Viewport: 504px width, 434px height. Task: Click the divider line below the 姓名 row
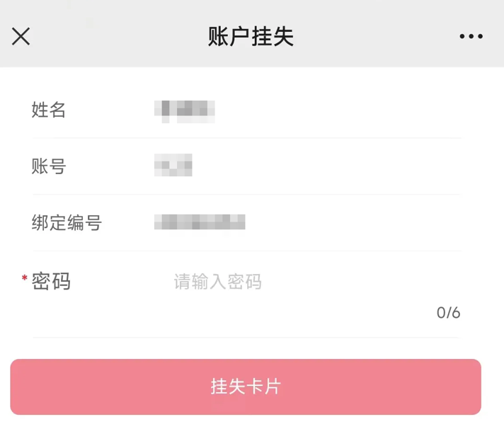coord(246,138)
